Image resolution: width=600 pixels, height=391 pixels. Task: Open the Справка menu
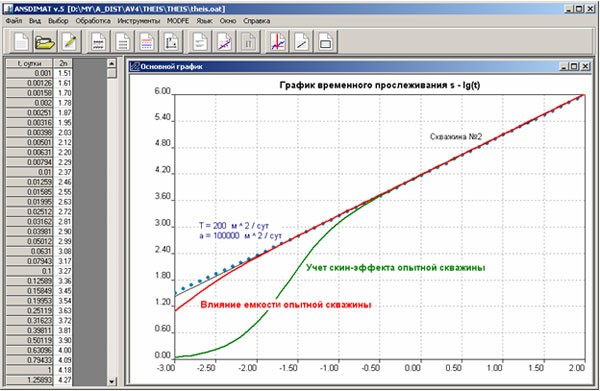[x=256, y=21]
